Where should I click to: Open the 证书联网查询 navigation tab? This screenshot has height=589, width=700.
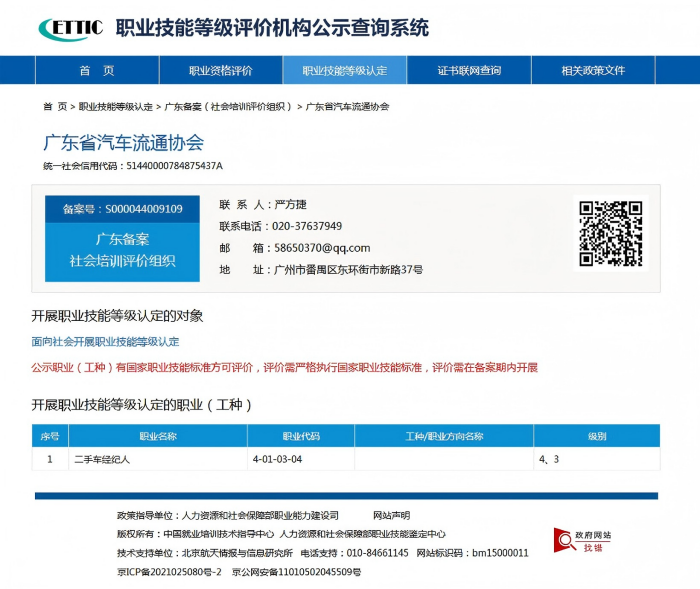coord(469,70)
